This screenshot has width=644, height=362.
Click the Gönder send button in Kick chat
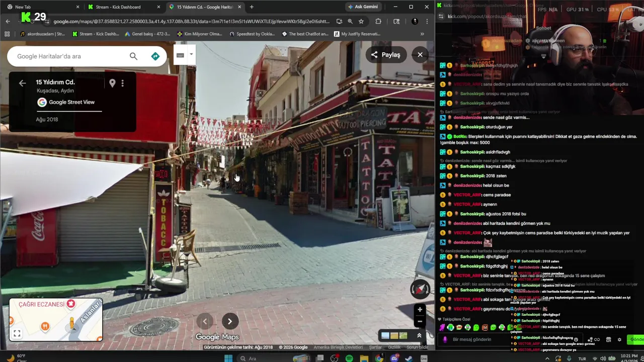(x=636, y=339)
